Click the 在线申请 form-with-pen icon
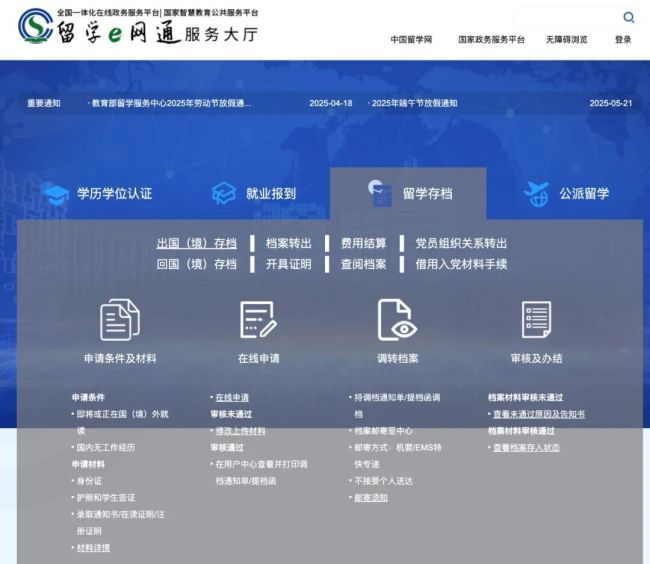 (258, 320)
